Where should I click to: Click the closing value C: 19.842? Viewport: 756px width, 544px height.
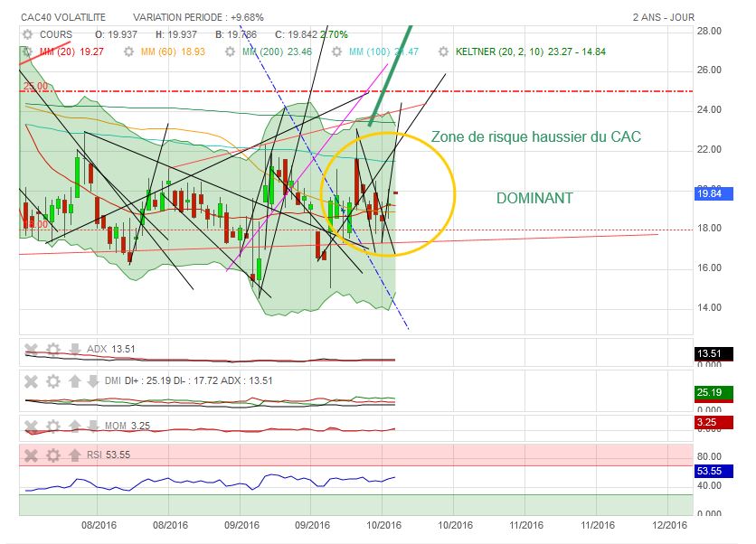[296, 34]
